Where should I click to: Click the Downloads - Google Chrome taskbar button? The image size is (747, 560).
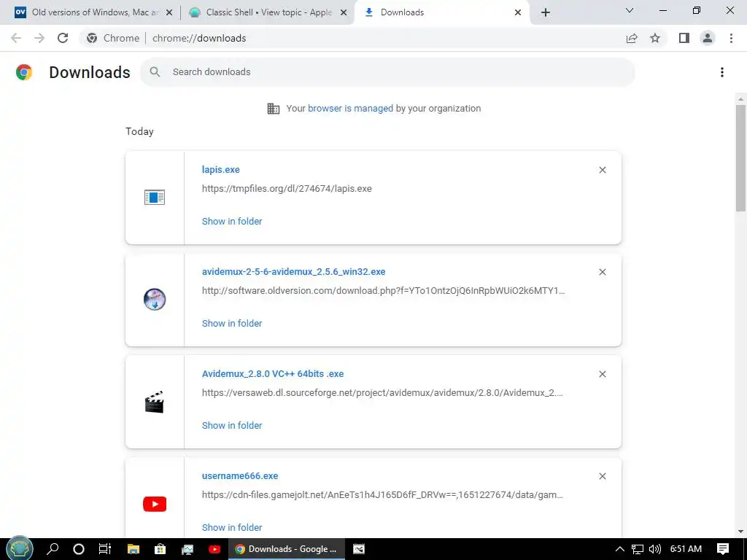coord(286,549)
